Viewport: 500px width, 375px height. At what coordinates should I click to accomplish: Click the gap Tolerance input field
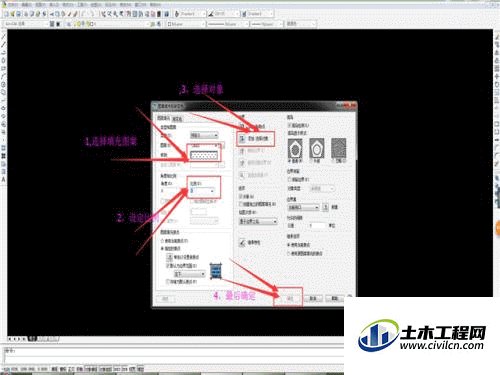317,226
